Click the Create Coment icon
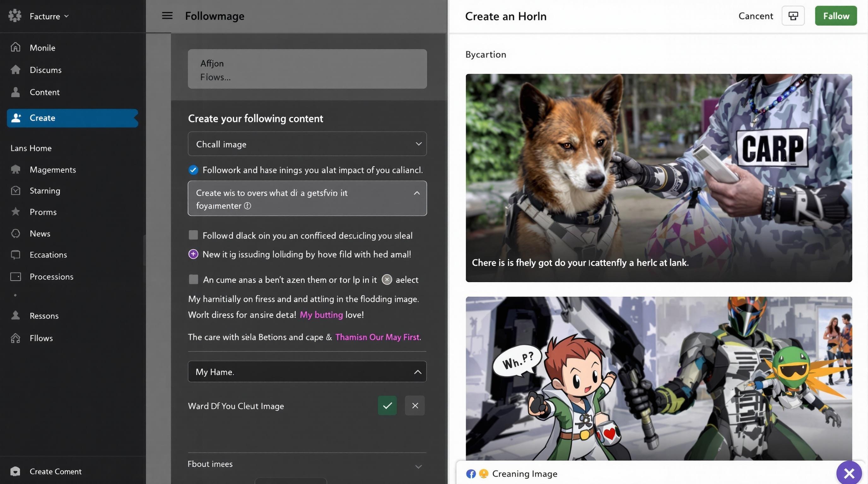Image resolution: width=868 pixels, height=484 pixels. tap(15, 471)
